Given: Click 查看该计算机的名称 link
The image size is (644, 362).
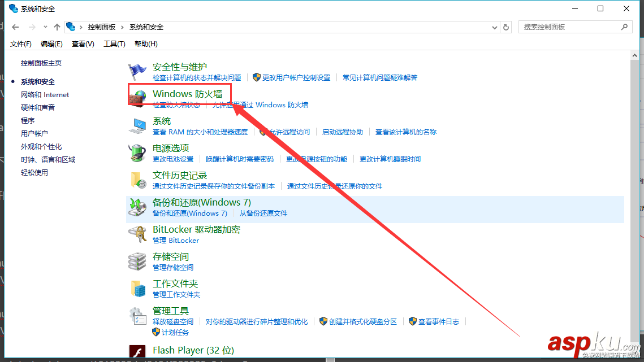Looking at the screenshot, I should [x=406, y=132].
